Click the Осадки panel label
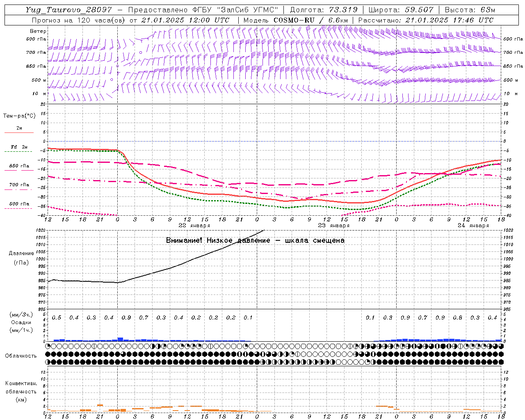This screenshot has height=420, width=525. [x=21, y=322]
